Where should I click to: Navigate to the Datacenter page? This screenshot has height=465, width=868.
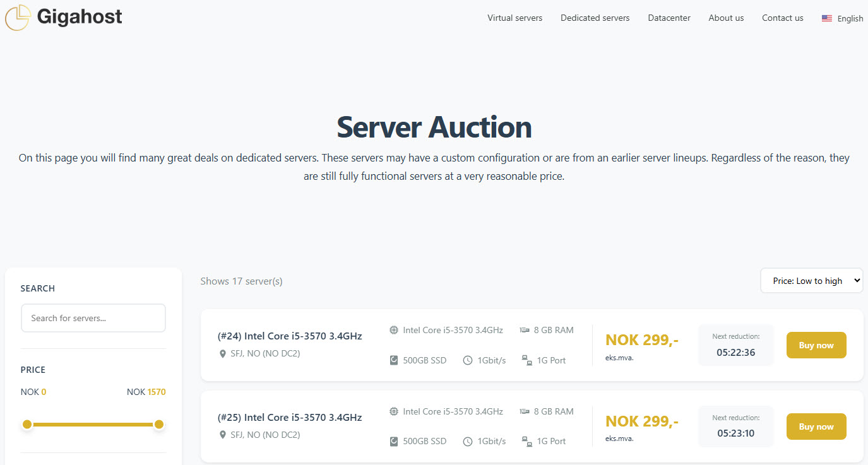[669, 18]
